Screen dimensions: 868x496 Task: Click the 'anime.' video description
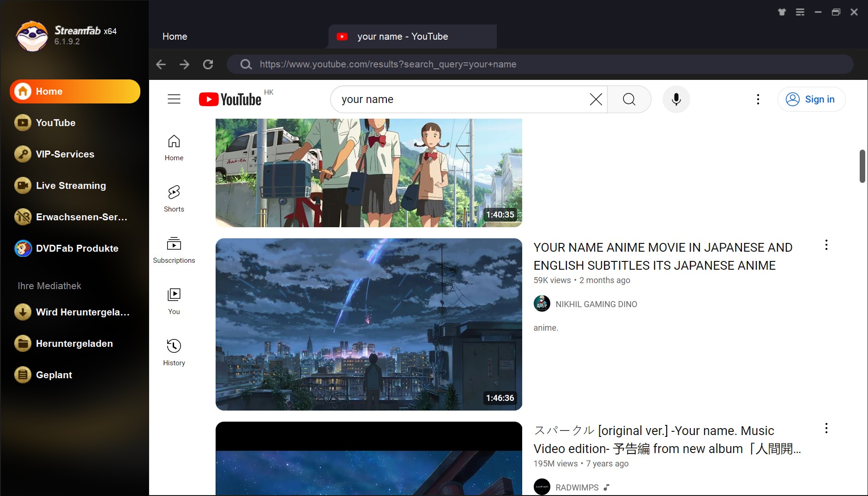546,328
